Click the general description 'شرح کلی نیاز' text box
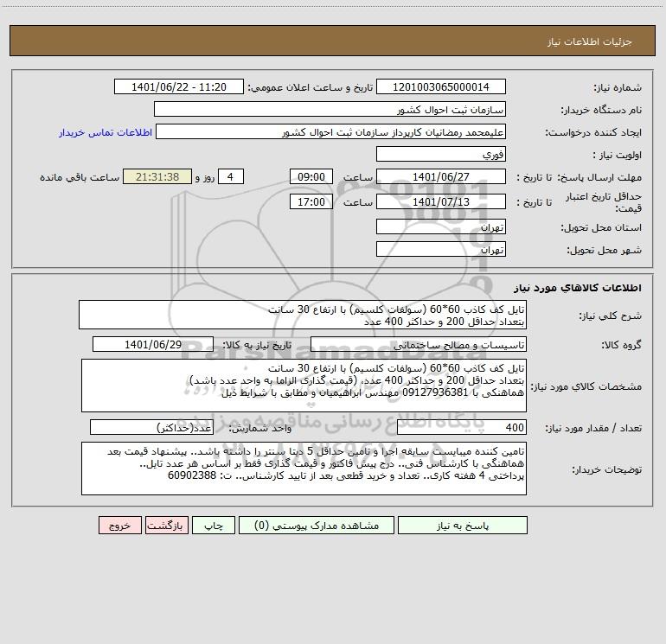 (x=303, y=315)
